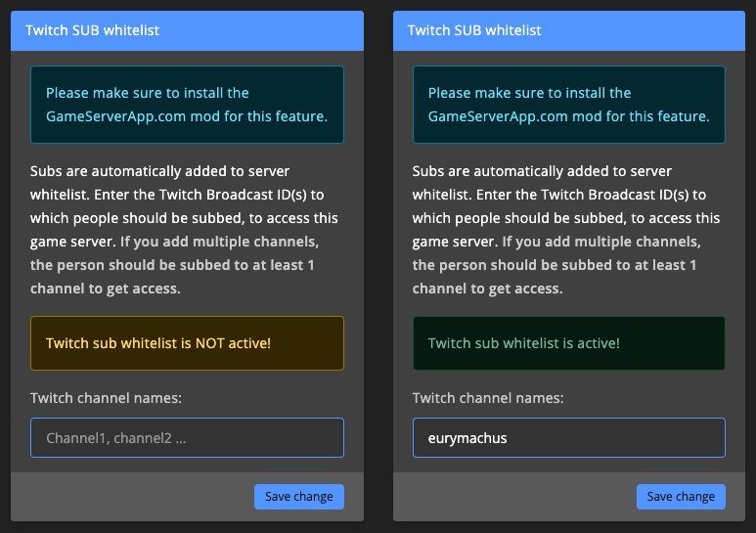Click Save change in the right panel

click(x=681, y=497)
